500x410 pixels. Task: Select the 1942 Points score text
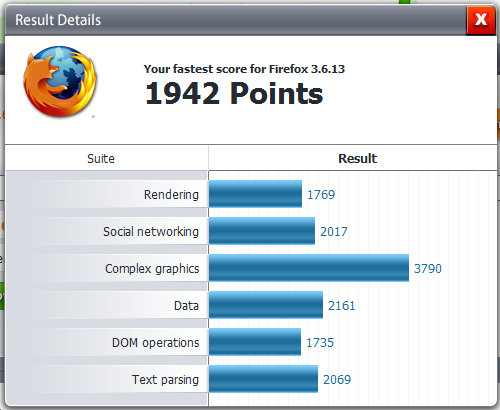click(234, 94)
